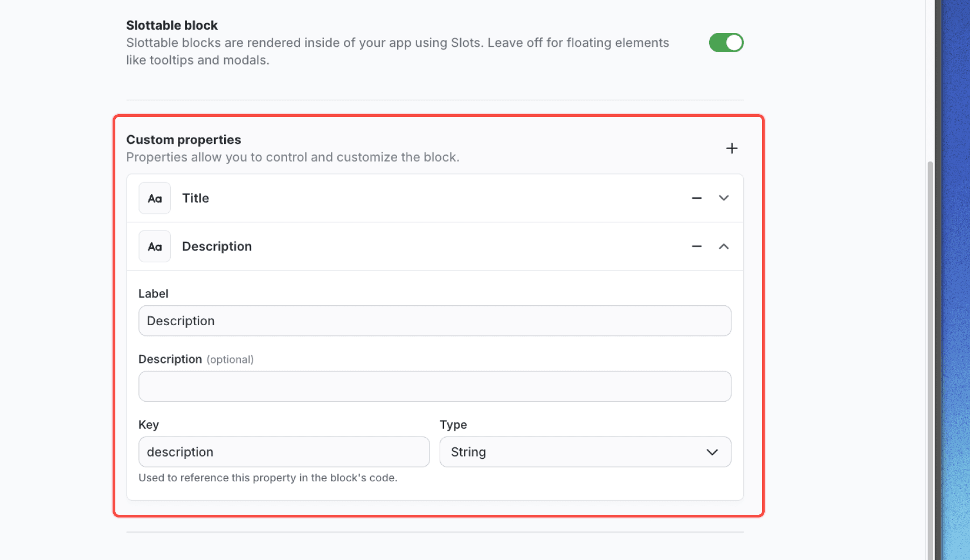Collapse the Description property section
Image resolution: width=970 pixels, height=560 pixels.
[724, 246]
